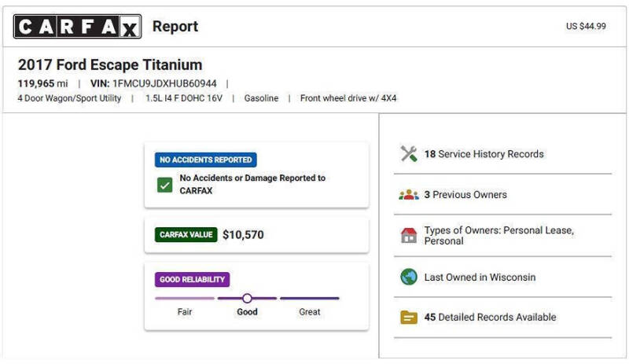
Task: Click the 1.5L I4 F DOHC 16V engine text
Action: tap(184, 98)
